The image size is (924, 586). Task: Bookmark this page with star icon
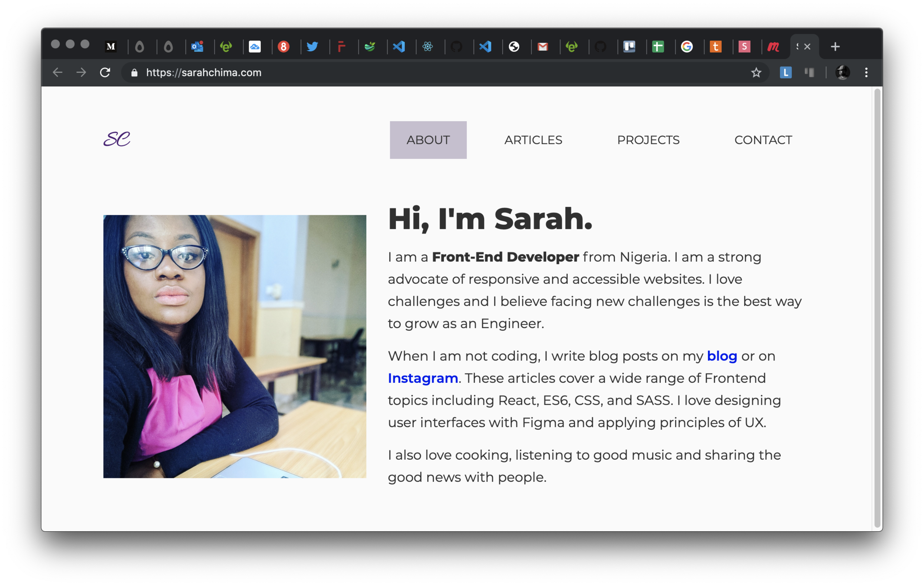[756, 72]
